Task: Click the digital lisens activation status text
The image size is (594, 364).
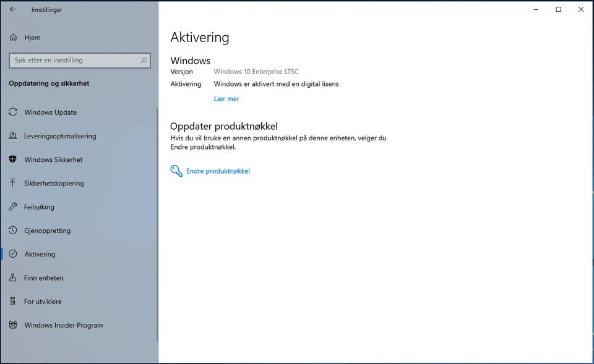Action: 276,84
